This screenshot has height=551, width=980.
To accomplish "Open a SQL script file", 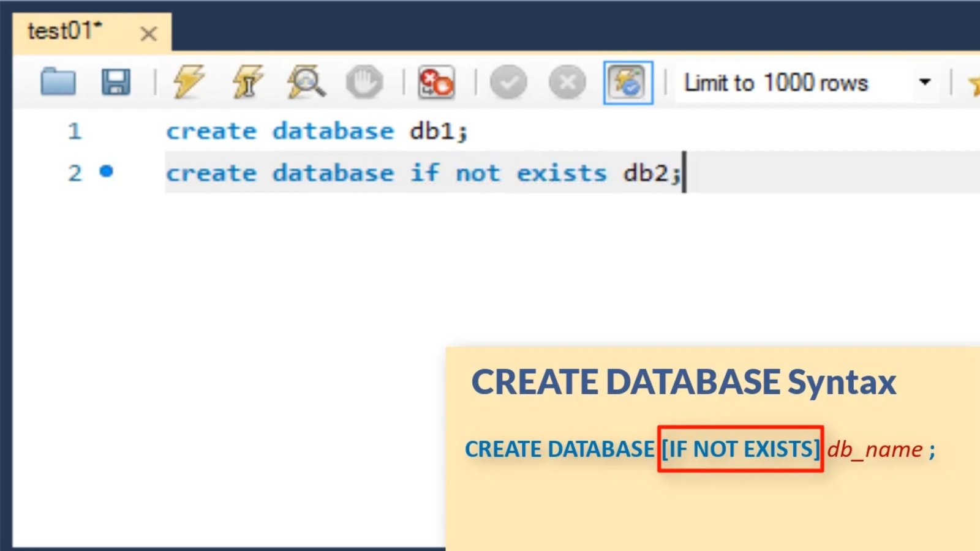I will pos(58,82).
